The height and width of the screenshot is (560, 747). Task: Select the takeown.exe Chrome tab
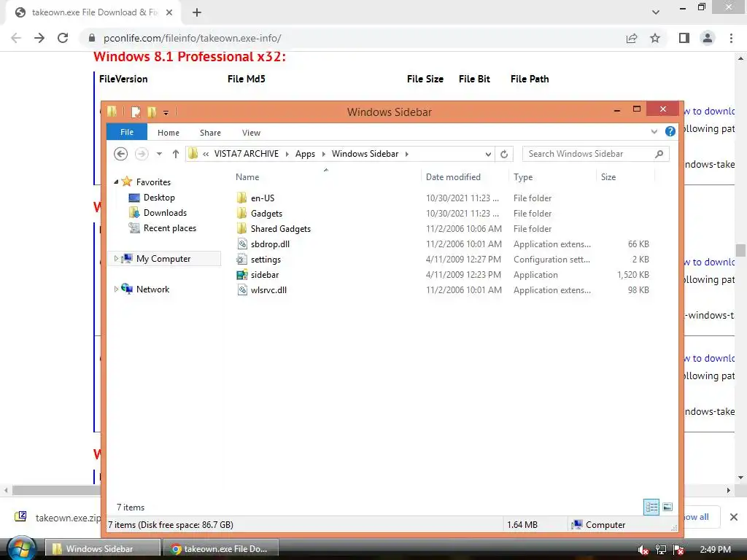coord(93,12)
